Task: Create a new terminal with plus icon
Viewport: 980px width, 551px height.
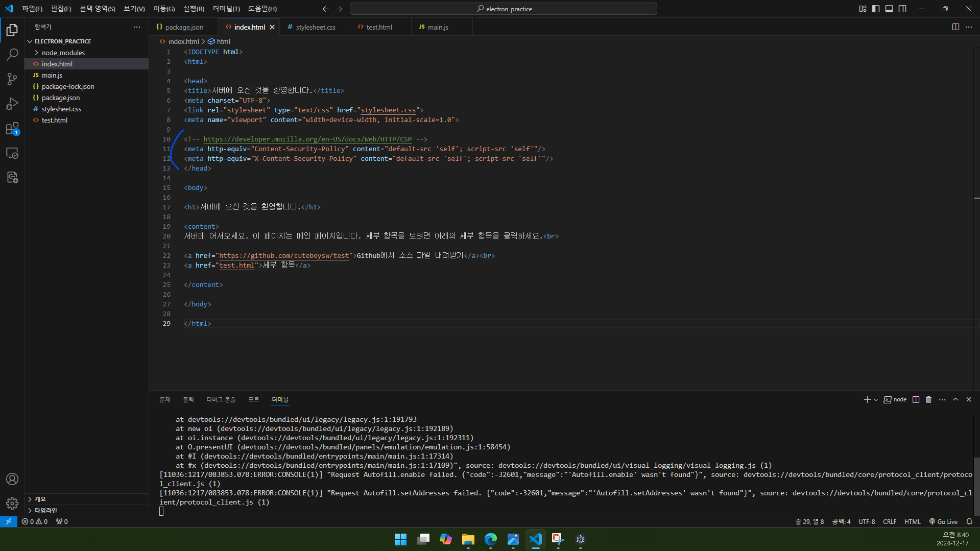Action: (867, 399)
